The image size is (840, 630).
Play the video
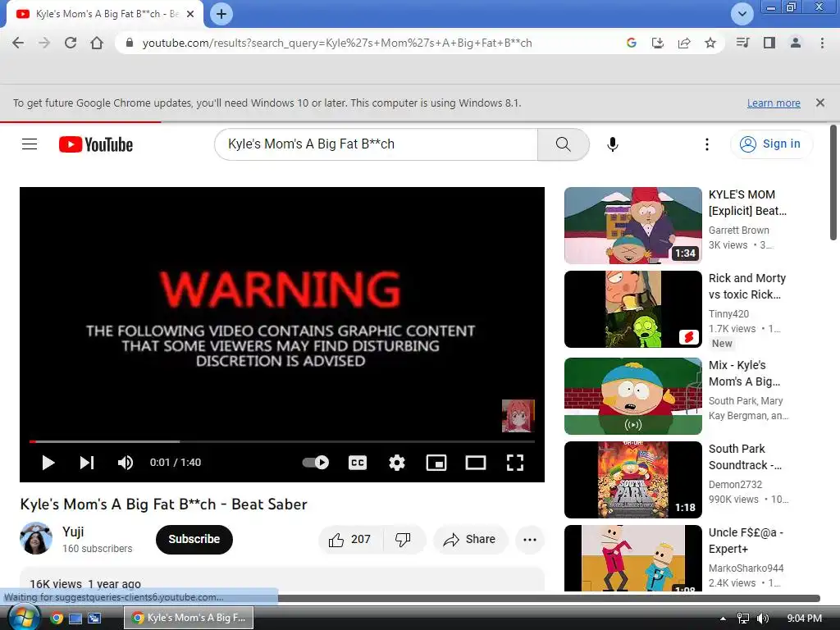tap(48, 463)
